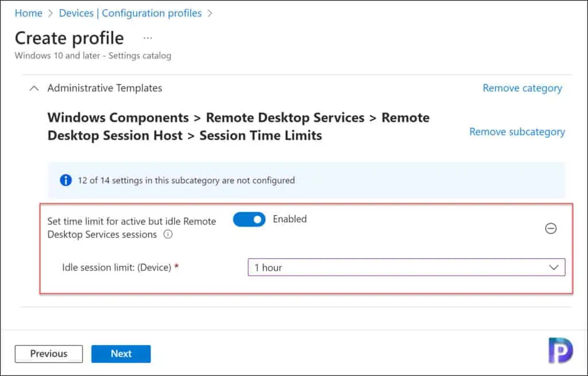Screen dimensions: 588x376
Task: Remove the setting using the minus circle icon
Action: pos(551,228)
